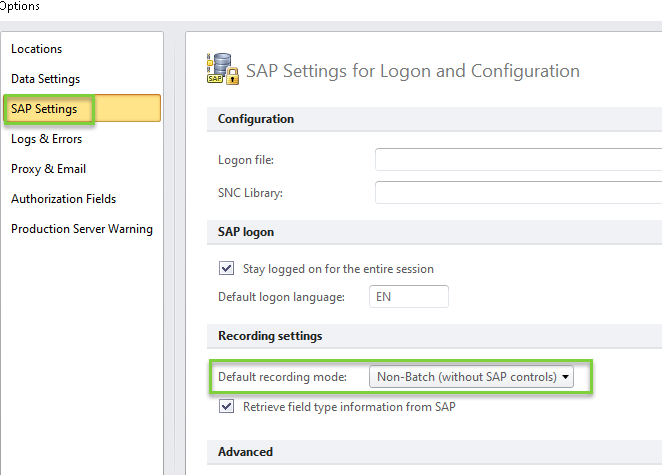Screen dimensions: 662x475
Task: Click the Recording settings section header
Action: point(270,336)
